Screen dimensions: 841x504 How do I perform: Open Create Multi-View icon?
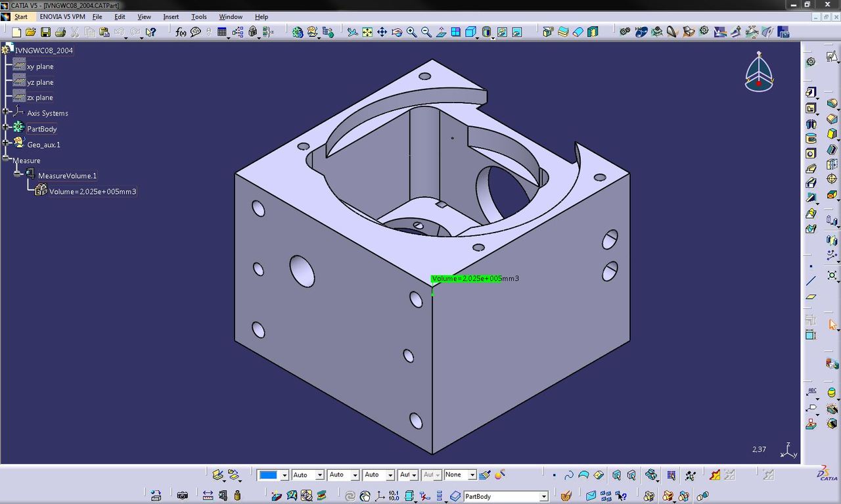pyautogui.click(x=455, y=32)
